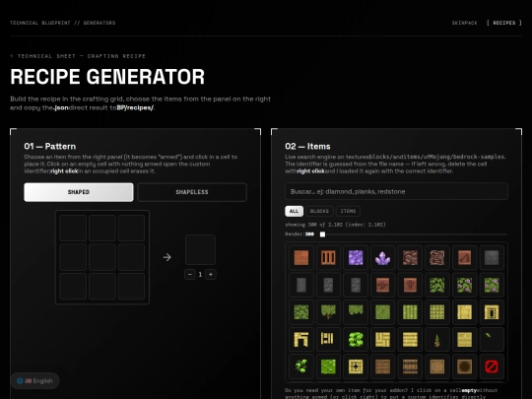
Task: Pick the yellow bamboo fence item
Action: pyautogui.click(x=328, y=339)
